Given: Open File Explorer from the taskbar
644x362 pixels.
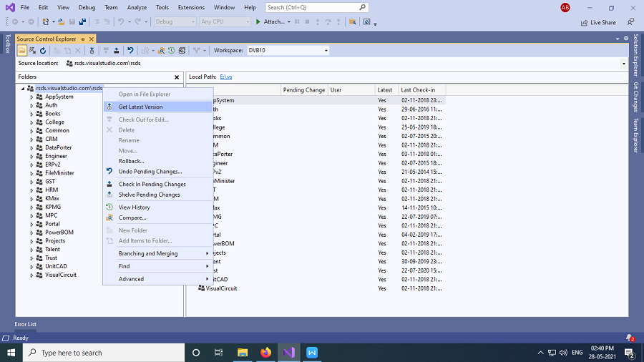Looking at the screenshot, I should [x=243, y=353].
